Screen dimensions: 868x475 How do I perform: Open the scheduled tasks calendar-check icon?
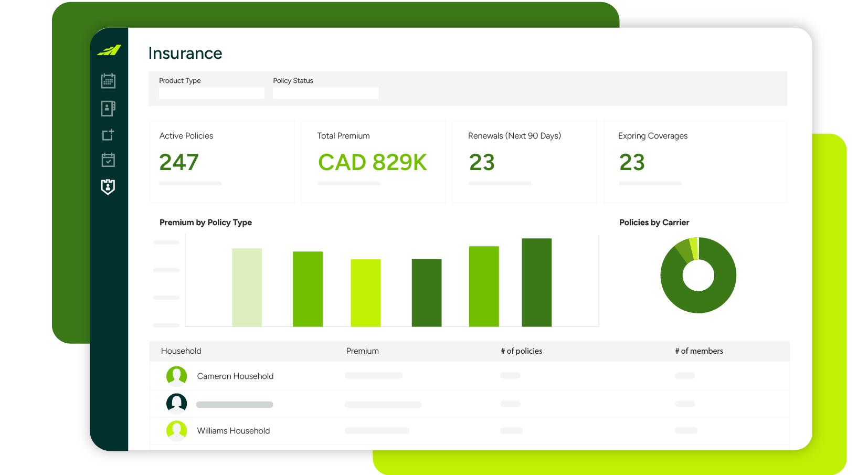108,160
